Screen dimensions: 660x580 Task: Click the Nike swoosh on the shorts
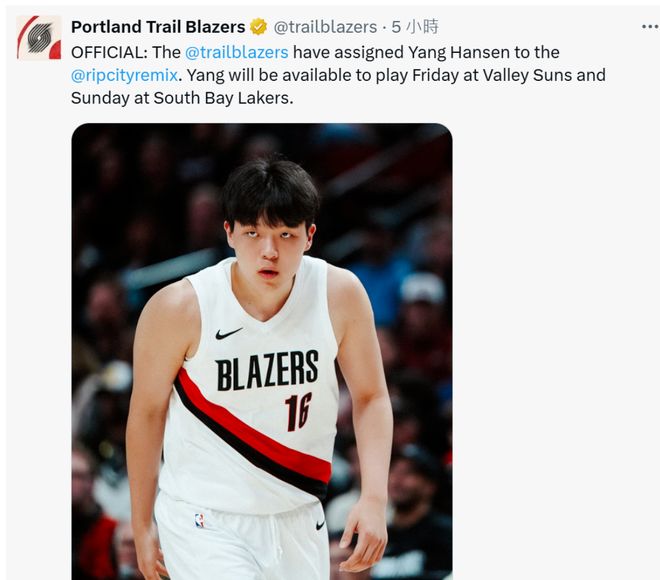(320, 524)
